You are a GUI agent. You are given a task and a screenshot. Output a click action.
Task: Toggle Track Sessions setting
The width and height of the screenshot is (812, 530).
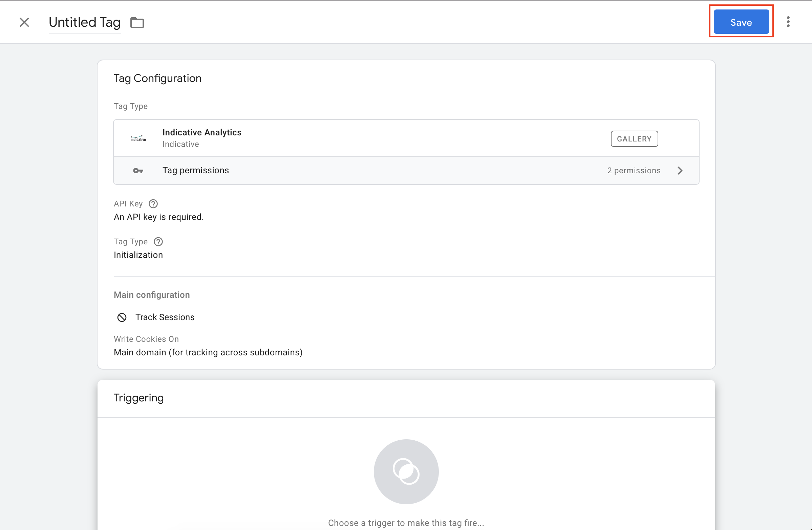(x=165, y=317)
